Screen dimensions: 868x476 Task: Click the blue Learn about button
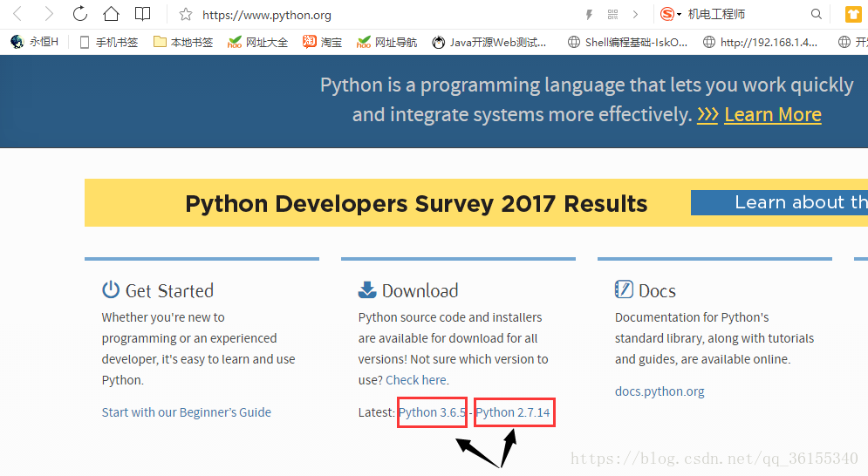[779, 202]
